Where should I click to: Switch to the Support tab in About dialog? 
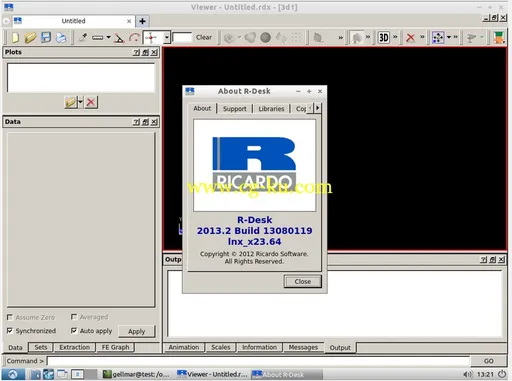tap(235, 109)
